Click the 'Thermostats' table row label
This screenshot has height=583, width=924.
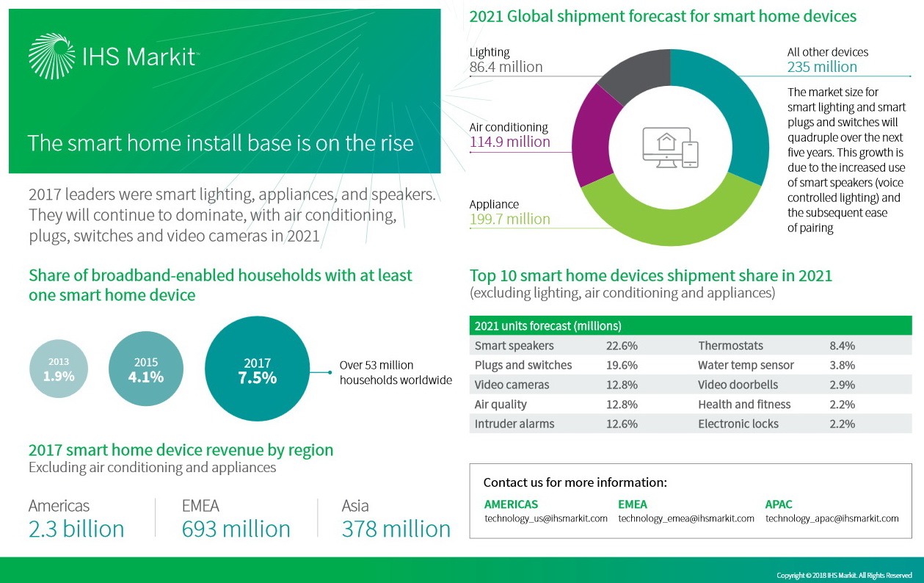[x=731, y=345]
